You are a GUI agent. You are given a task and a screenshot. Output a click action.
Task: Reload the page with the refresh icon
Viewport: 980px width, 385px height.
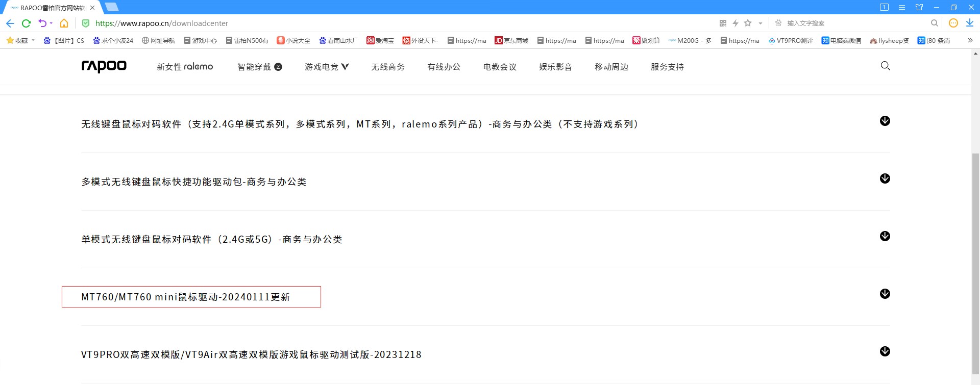pyautogui.click(x=27, y=23)
